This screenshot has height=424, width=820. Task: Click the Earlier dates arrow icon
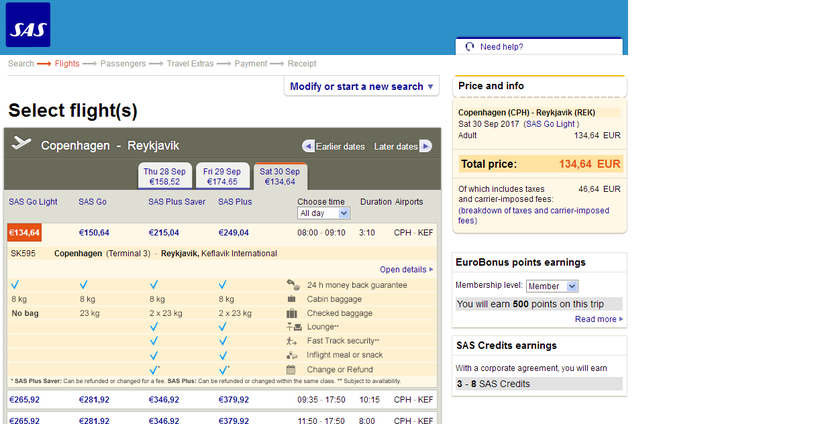309,146
